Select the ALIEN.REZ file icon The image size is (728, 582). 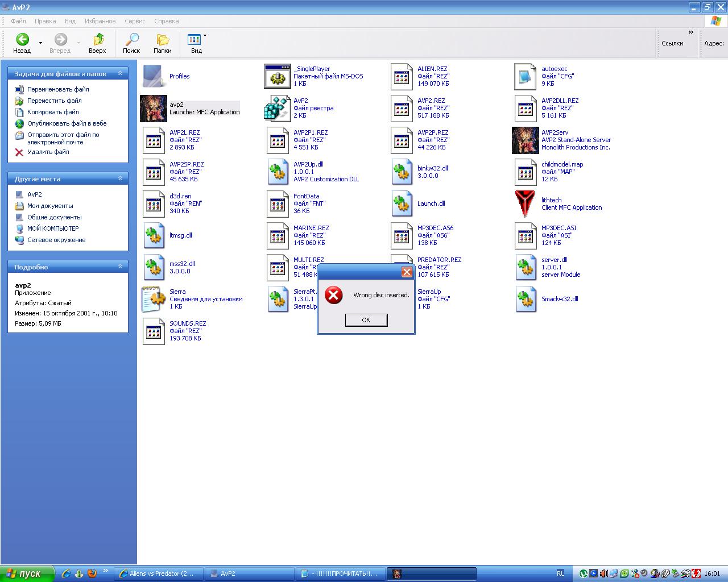pos(402,76)
